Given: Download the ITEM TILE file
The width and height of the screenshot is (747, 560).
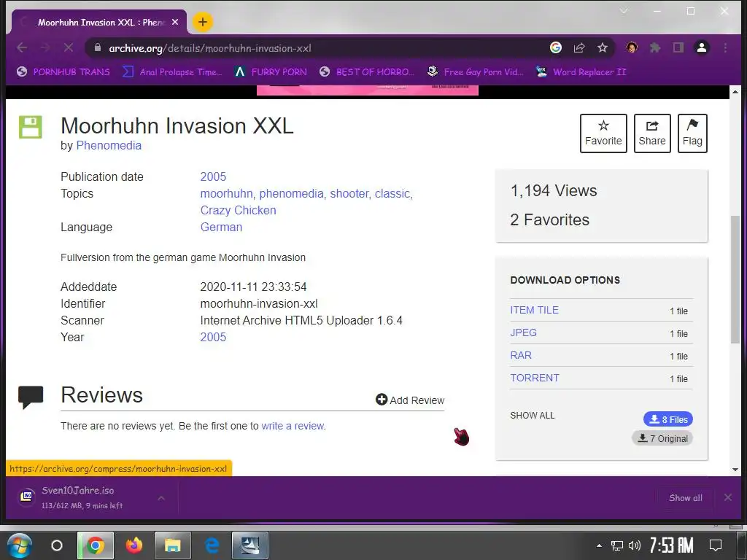Looking at the screenshot, I should pyautogui.click(x=534, y=310).
